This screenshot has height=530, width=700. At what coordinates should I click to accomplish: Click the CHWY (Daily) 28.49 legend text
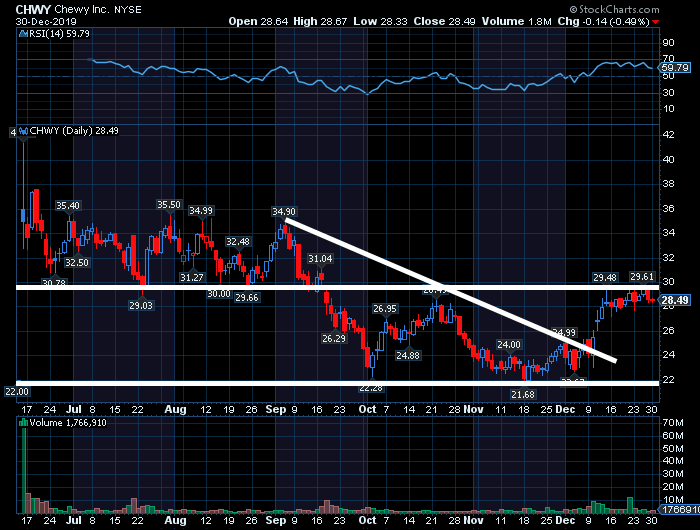click(74, 131)
